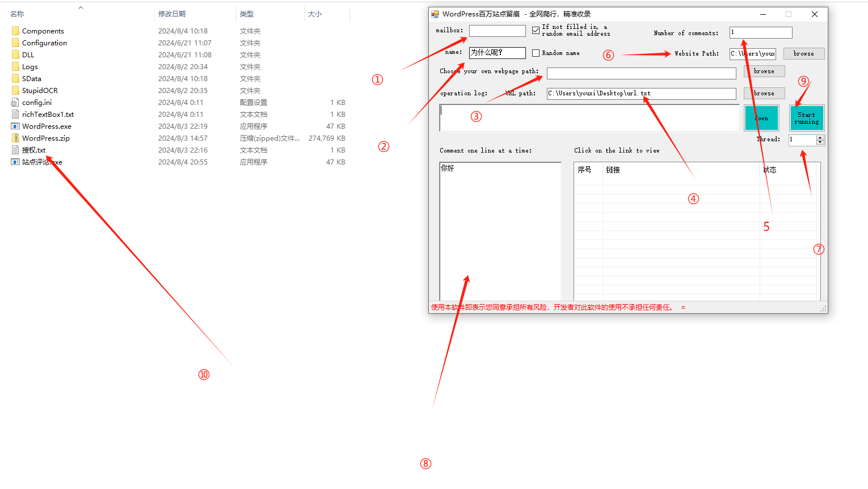This screenshot has width=868, height=489.
Task: Click the teal Down button
Action: (x=761, y=118)
